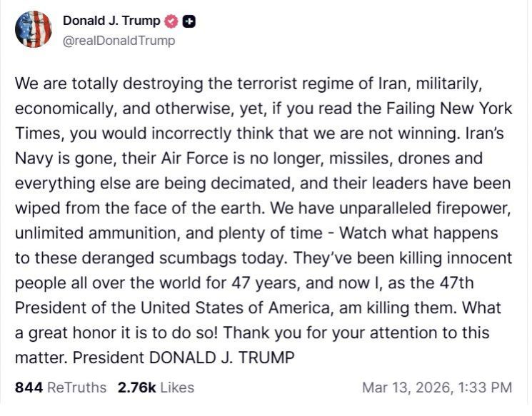View the 2.76k likes count

[x=137, y=388]
